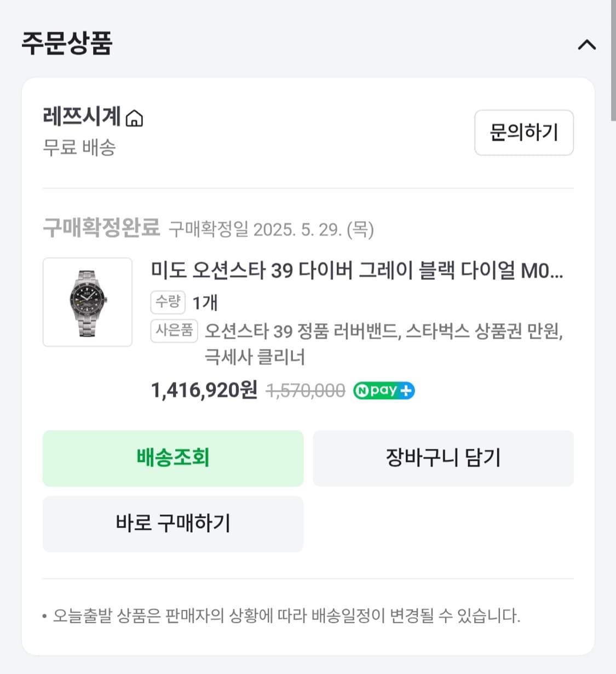This screenshot has height=674, width=616.
Task: Click the 1,416,920원 price text
Action: click(204, 391)
